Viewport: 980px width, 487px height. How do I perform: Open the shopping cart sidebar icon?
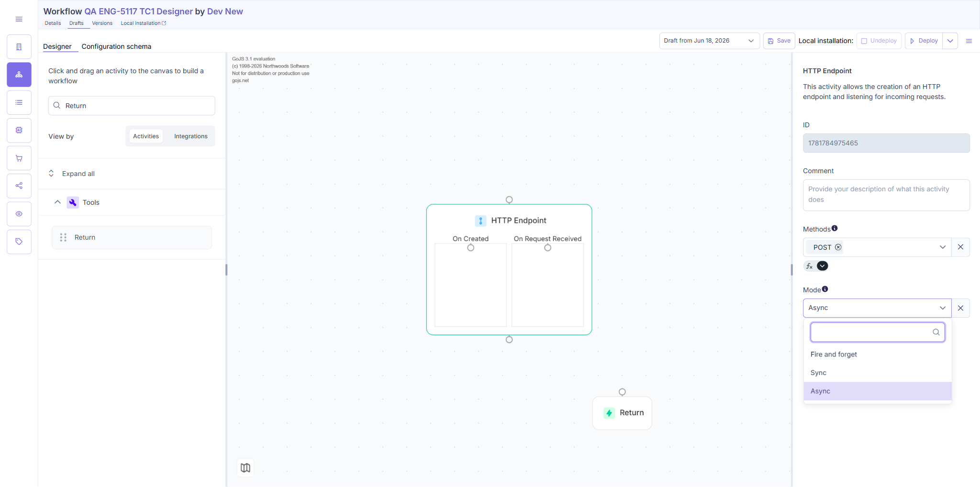click(x=19, y=158)
